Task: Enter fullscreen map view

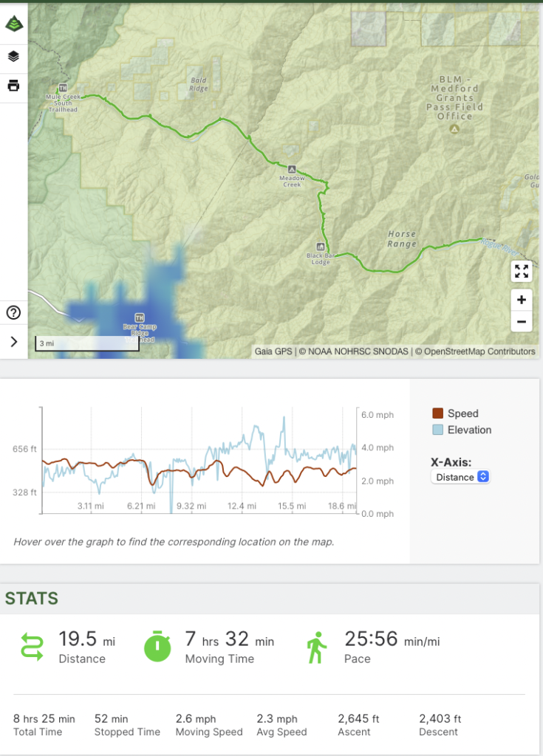Action: [x=522, y=271]
